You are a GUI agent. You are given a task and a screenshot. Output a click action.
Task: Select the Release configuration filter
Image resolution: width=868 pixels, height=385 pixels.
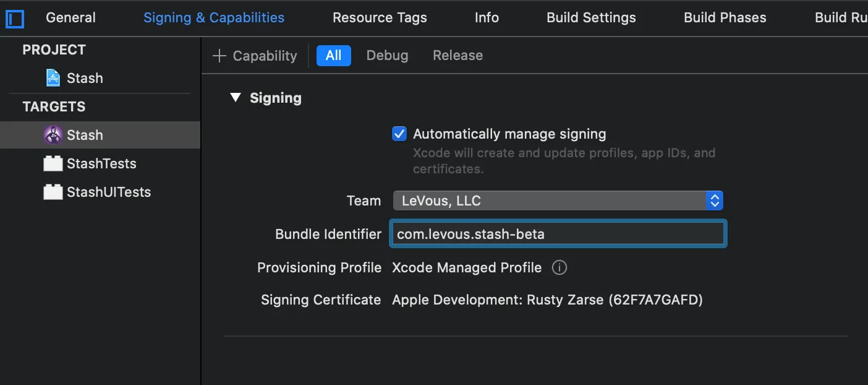(x=457, y=56)
